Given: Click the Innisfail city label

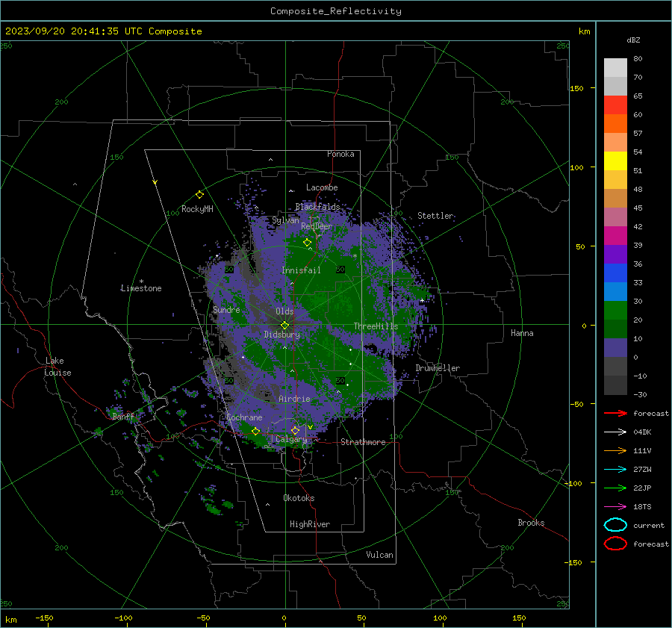Looking at the screenshot, I should tap(301, 270).
